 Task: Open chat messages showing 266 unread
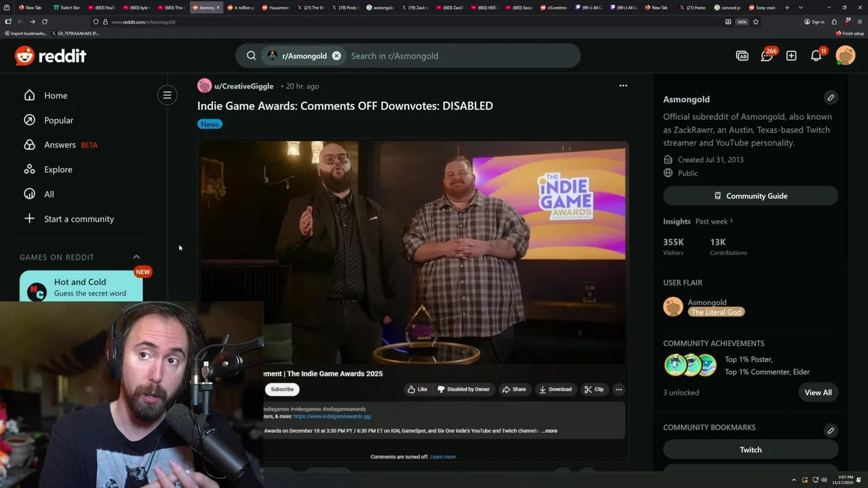tap(767, 56)
